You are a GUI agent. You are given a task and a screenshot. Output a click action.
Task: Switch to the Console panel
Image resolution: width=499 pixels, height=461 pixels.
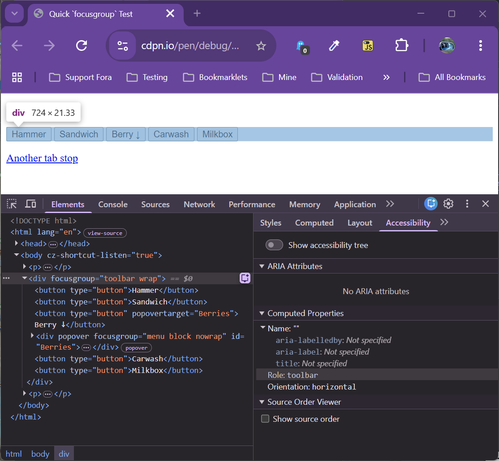113,204
